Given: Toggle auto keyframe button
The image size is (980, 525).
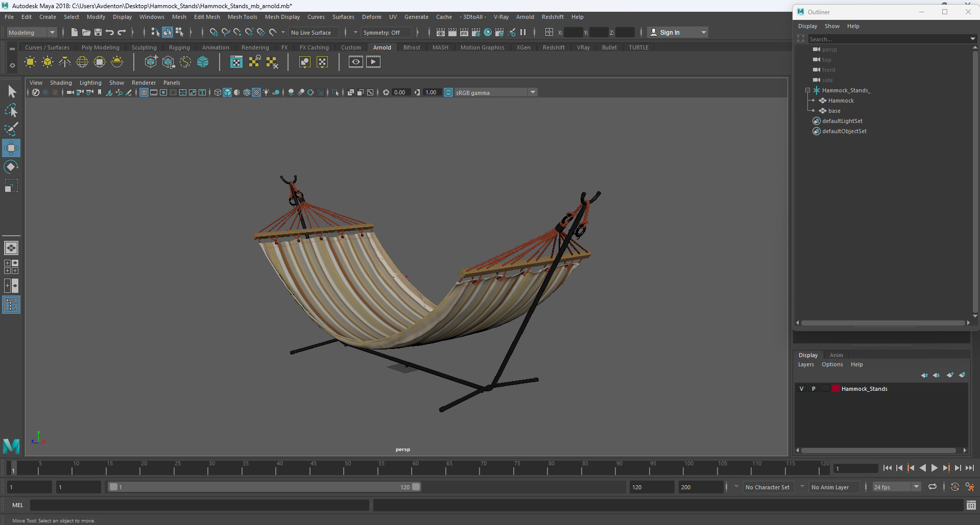Looking at the screenshot, I should 955,487.
